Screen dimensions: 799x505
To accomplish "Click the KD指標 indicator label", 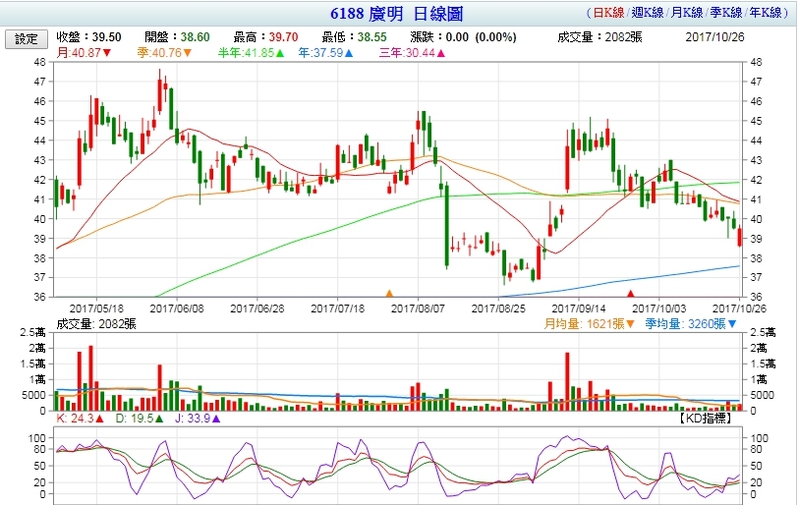I will 704,418.
